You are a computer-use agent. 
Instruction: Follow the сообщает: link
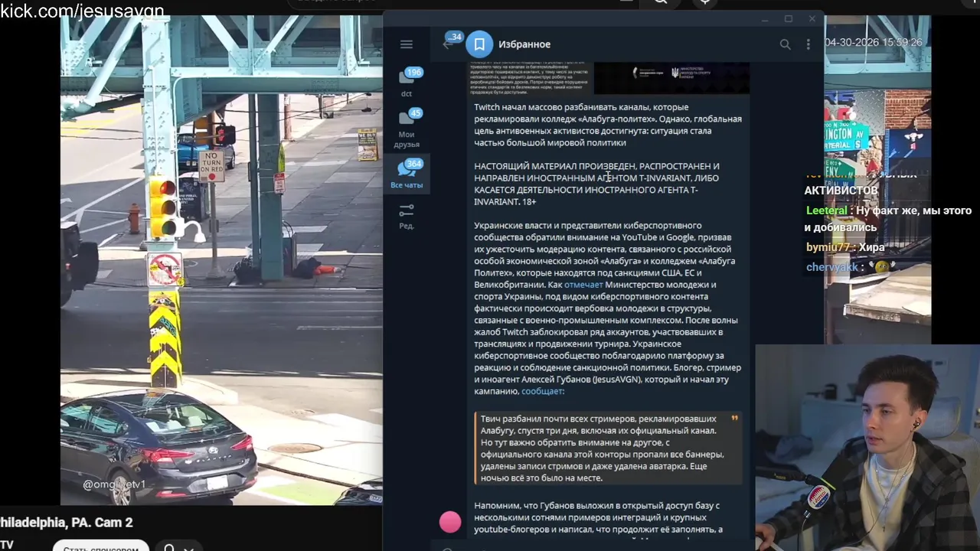542,391
